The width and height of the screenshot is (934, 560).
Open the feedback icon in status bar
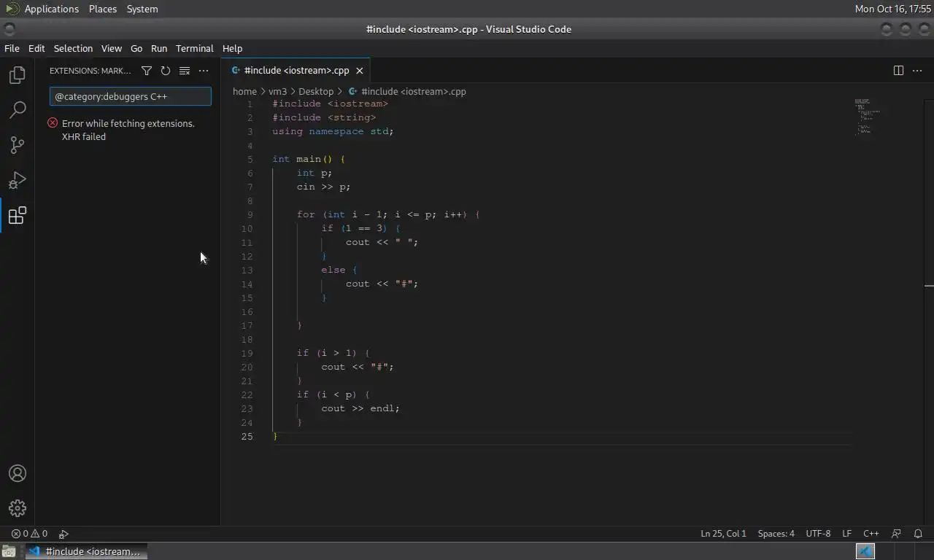click(897, 534)
